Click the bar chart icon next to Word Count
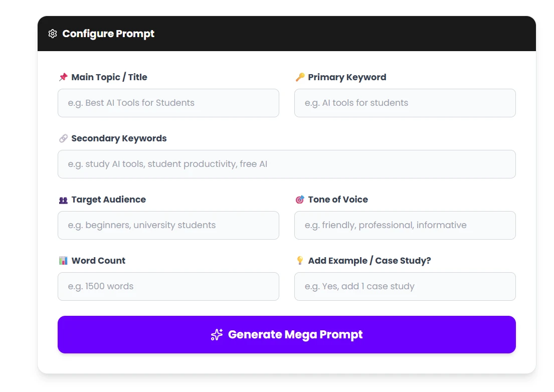Viewport: 554px width, 392px height. [x=63, y=261]
